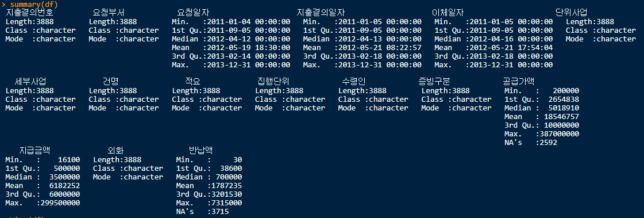Image resolution: width=644 pixels, height=218 pixels.
Task: Click the 세부사업 column header
Action: (30, 82)
